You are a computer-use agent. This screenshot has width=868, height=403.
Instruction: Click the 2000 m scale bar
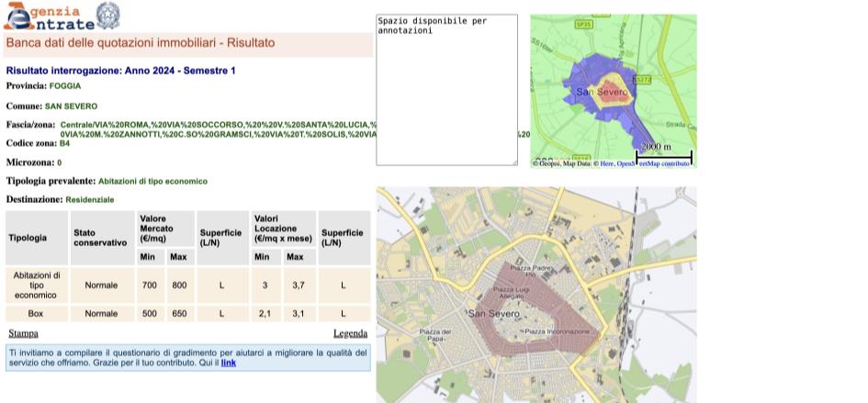[663, 155]
